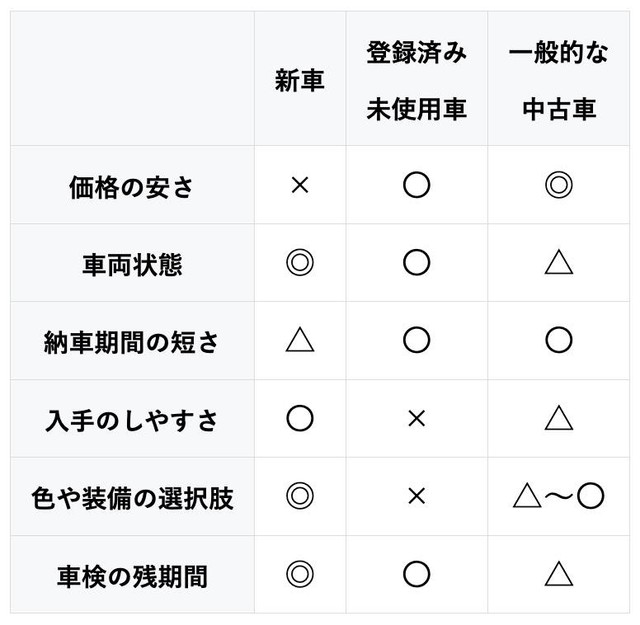Select the 車両状態 row label
The image size is (640, 625).
tap(132, 264)
